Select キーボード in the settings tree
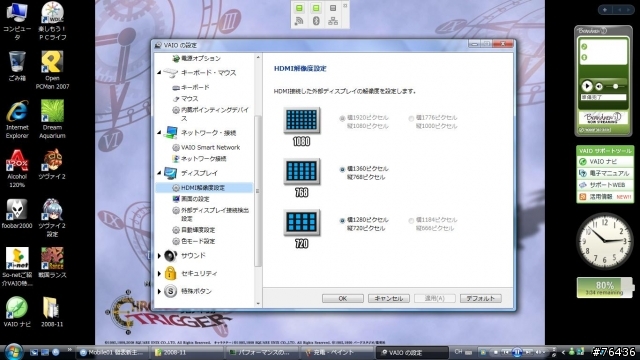The width and height of the screenshot is (640, 360). click(191, 87)
